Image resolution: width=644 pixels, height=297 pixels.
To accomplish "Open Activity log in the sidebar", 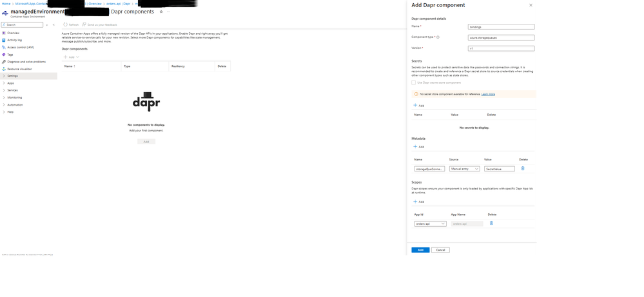I will pos(14,40).
